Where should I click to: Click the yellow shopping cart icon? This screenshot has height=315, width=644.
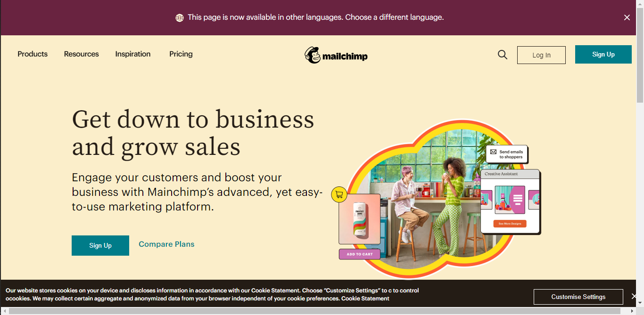[339, 194]
